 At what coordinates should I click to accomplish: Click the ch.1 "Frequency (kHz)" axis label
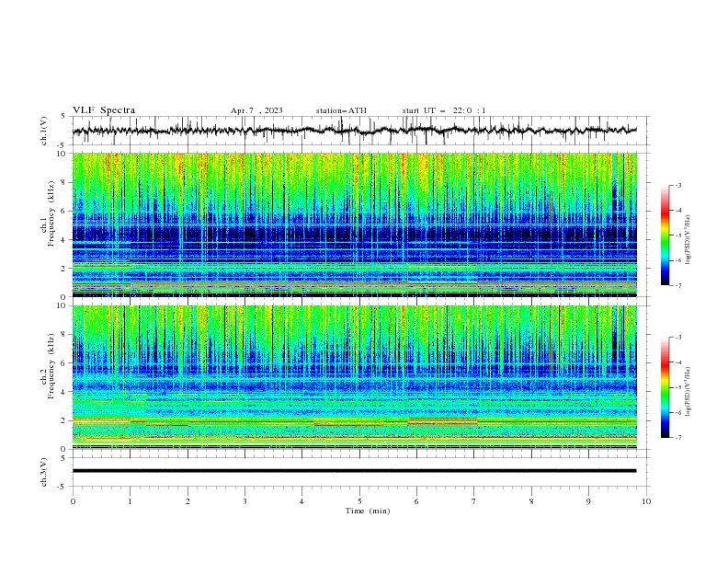51,213
